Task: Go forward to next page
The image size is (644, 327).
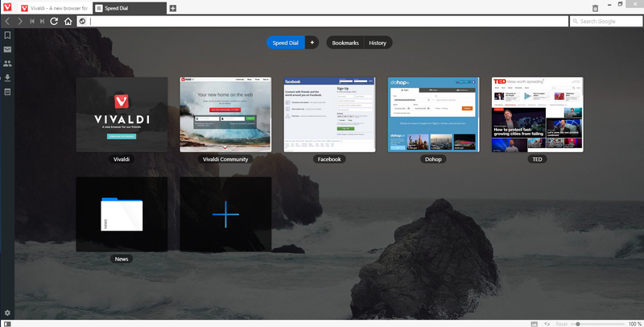Action: 19,21
